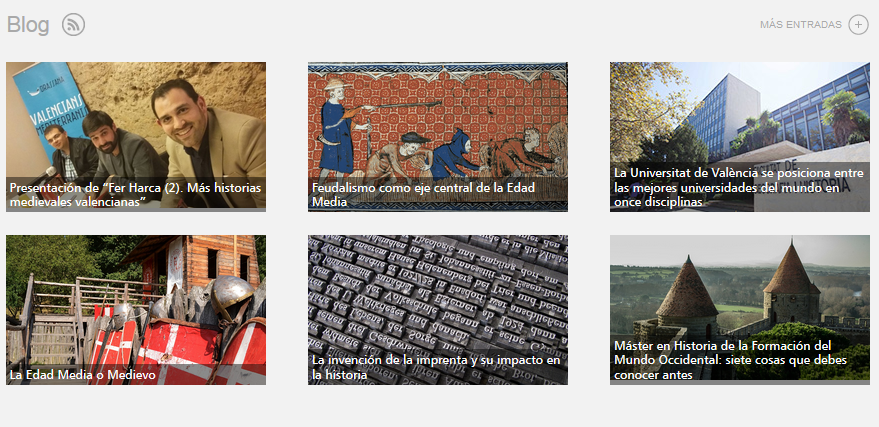Open the medieval feudalism illustration thumbnail
Image resolution: width=879 pixels, height=427 pixels.
pos(438,137)
